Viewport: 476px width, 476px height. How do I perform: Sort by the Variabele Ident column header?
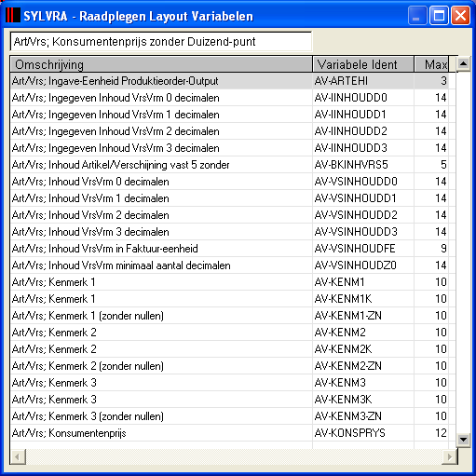363,64
